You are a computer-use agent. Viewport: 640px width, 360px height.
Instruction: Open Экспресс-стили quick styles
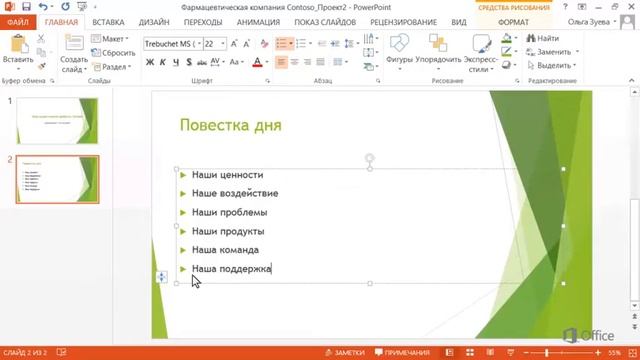481,53
